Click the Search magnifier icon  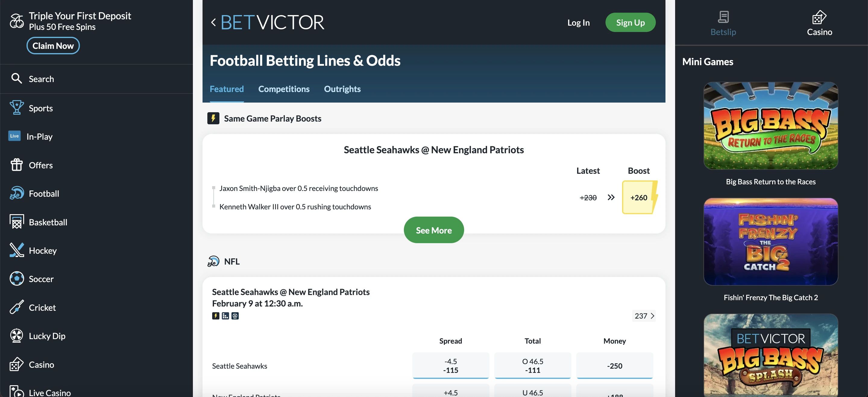coord(16,78)
